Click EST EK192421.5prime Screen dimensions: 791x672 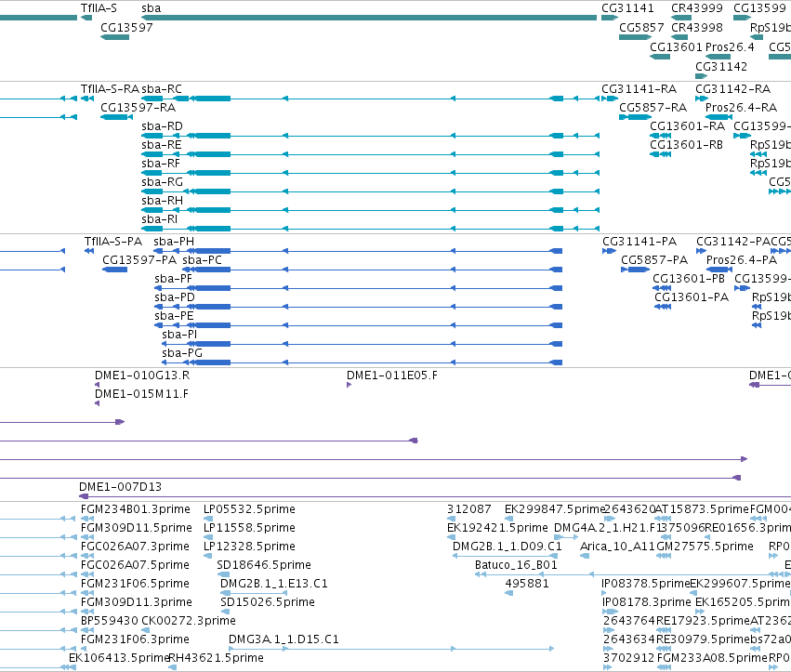click(497, 528)
